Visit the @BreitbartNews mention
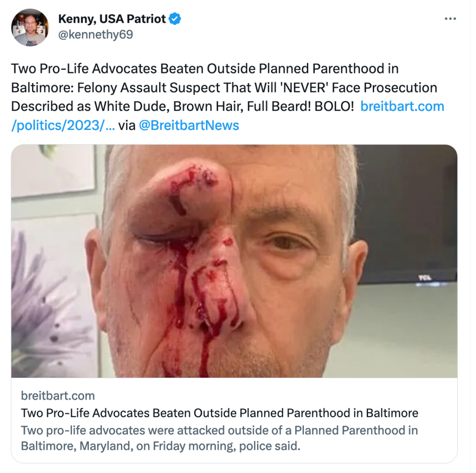Image resolution: width=476 pixels, height=473 pixels. [x=188, y=125]
